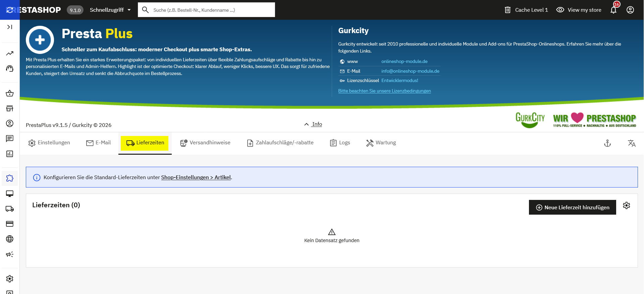Open marketing megaphone icon in sidebar
644x294 pixels.
(10, 254)
